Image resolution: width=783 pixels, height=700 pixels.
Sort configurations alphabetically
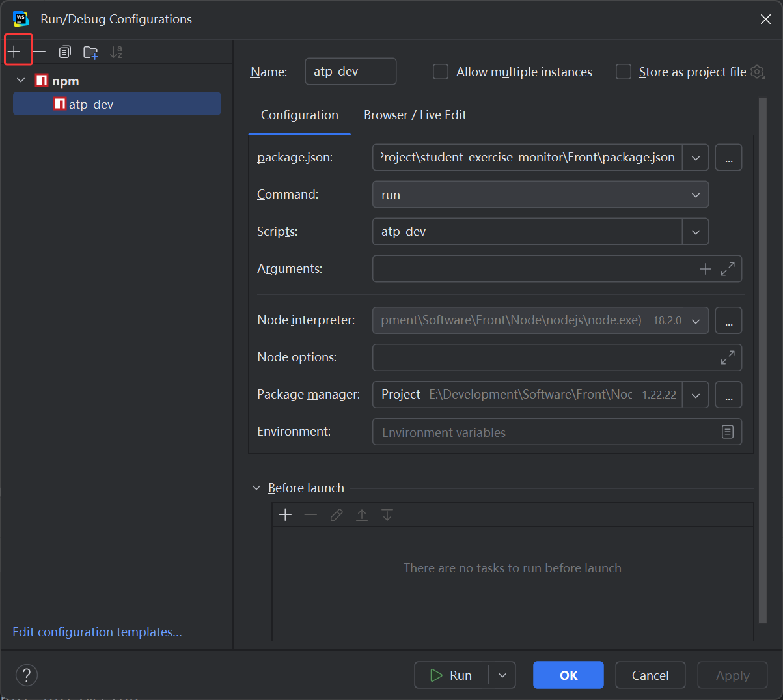point(116,52)
